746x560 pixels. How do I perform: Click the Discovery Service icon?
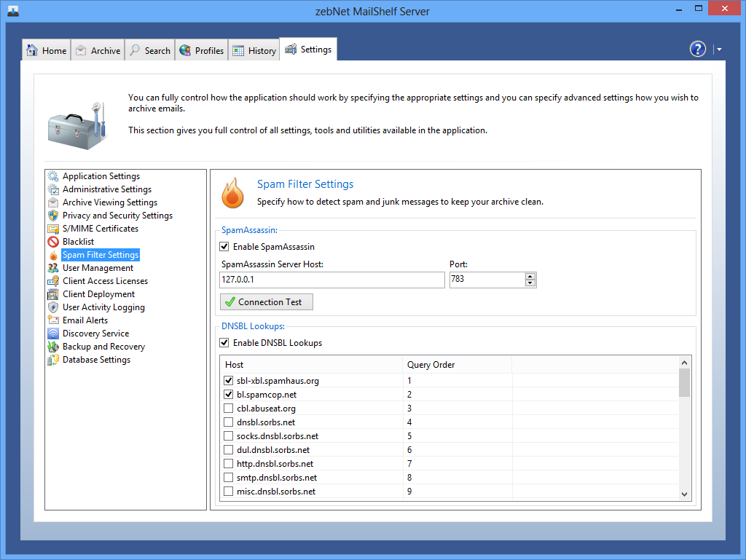coord(53,334)
